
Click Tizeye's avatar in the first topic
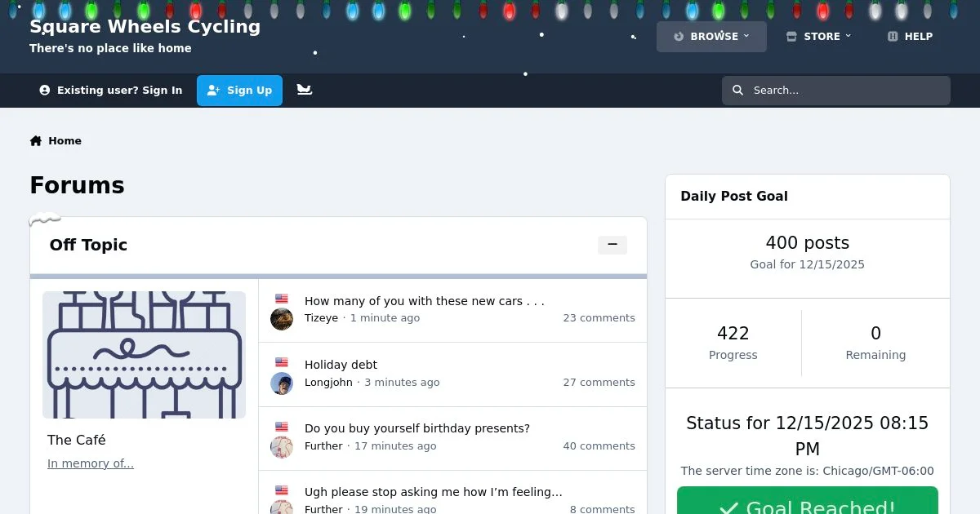point(282,319)
